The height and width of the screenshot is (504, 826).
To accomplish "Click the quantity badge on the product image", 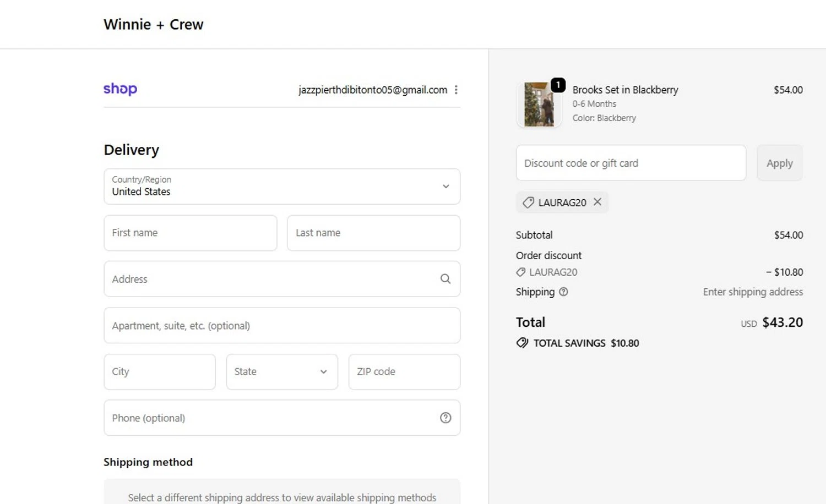I will pos(558,85).
